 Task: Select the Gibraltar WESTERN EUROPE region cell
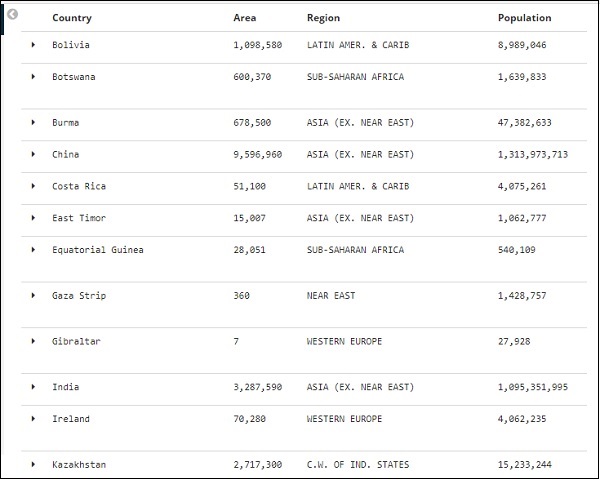(344, 342)
